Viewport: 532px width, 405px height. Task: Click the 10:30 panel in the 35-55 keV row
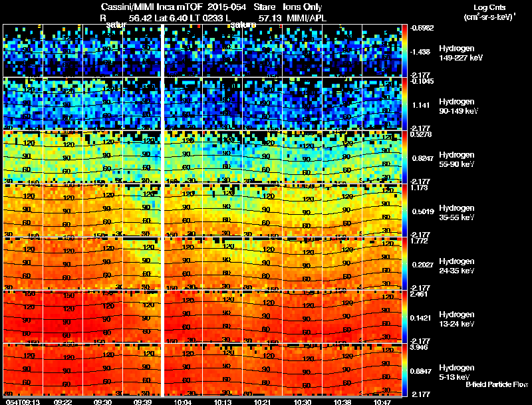(303, 210)
